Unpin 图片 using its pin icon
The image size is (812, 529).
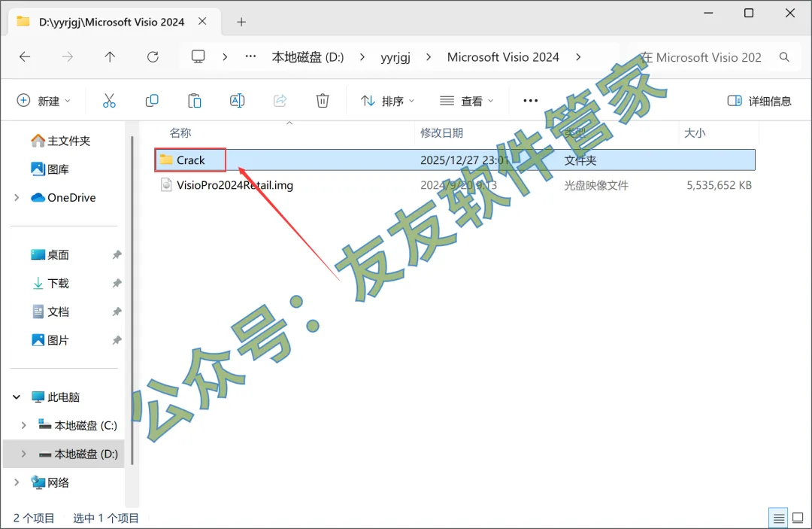click(x=117, y=340)
